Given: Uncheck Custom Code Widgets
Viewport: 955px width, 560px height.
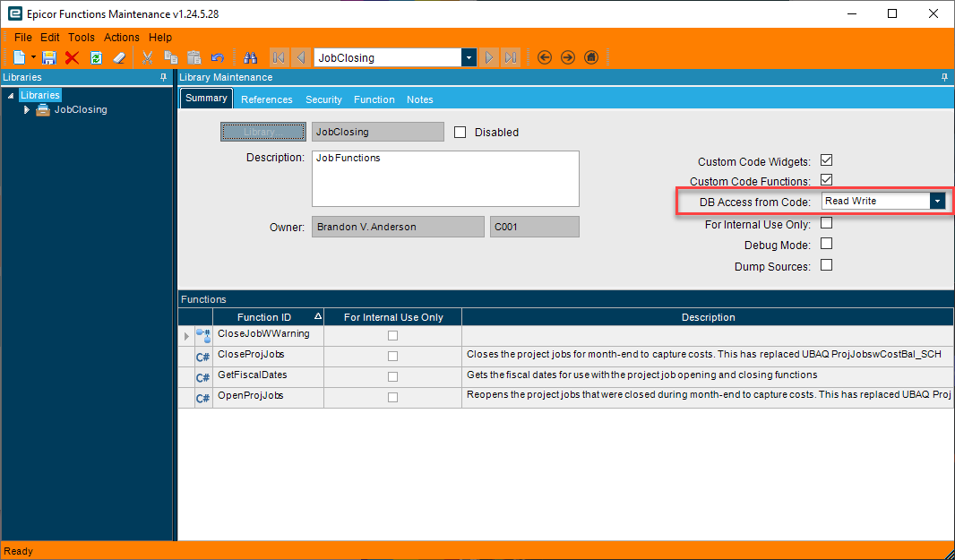Looking at the screenshot, I should tap(827, 161).
